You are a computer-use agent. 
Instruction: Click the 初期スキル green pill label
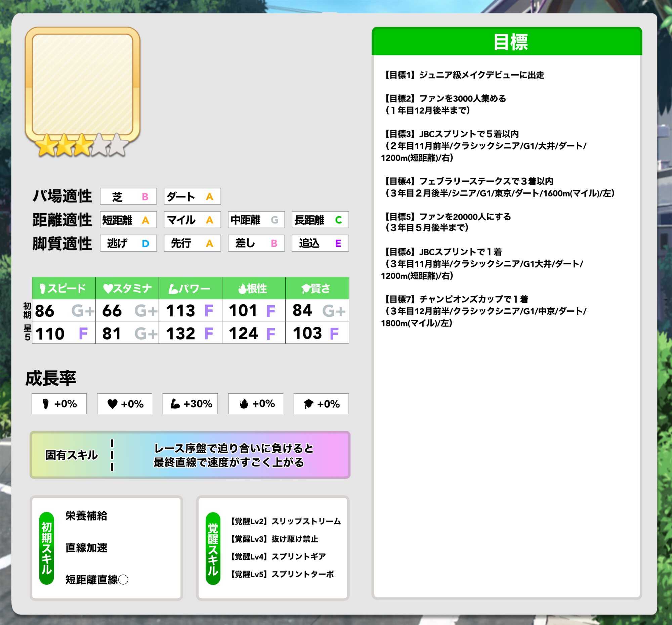[x=47, y=548]
